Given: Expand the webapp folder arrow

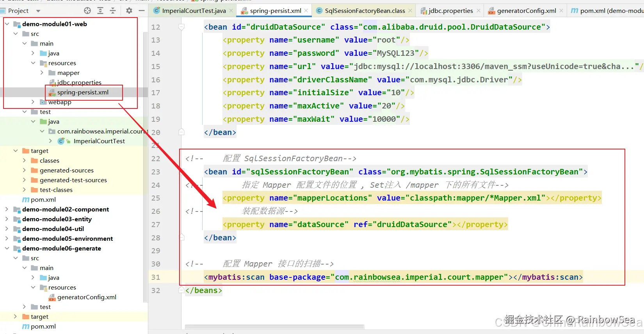Looking at the screenshot, I should [x=33, y=102].
